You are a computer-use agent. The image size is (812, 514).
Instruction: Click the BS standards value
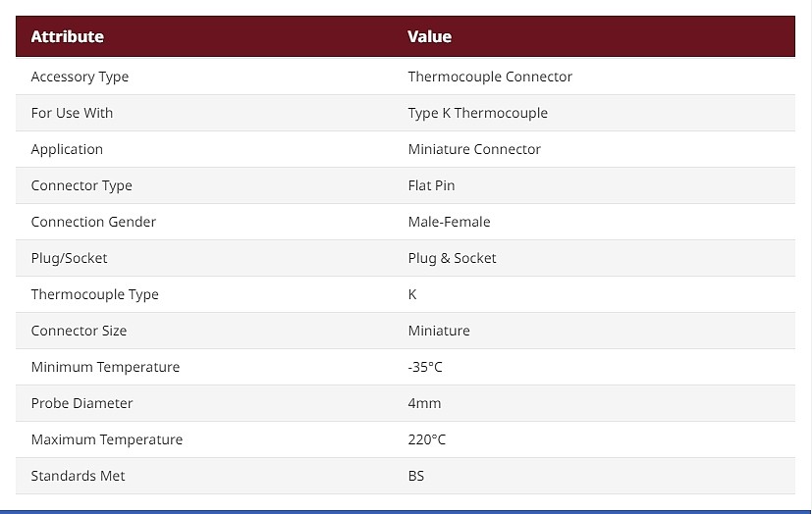click(x=416, y=476)
